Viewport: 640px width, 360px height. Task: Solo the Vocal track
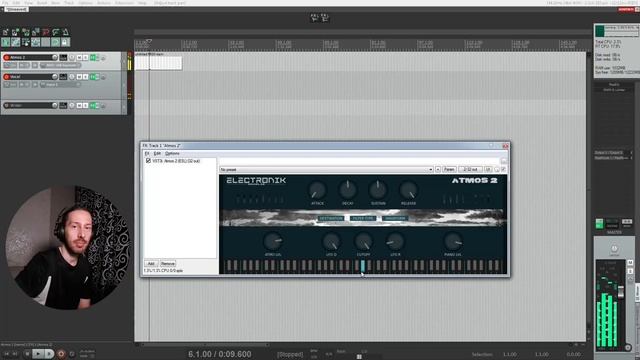[85, 77]
